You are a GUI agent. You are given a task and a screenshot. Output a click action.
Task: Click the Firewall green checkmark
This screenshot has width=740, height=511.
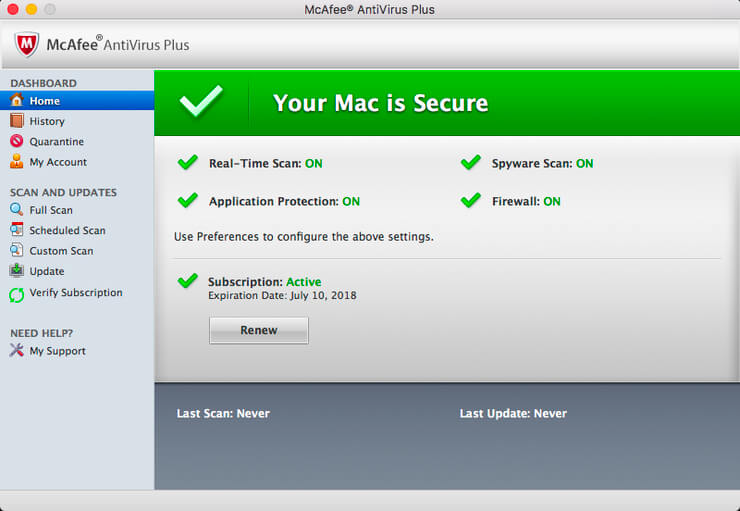[x=470, y=201]
